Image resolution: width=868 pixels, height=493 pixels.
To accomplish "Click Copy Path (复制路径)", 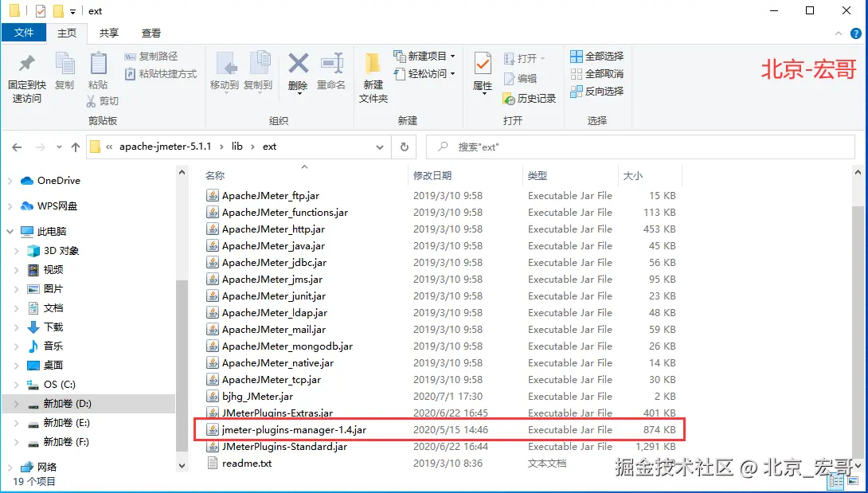I will [x=151, y=57].
